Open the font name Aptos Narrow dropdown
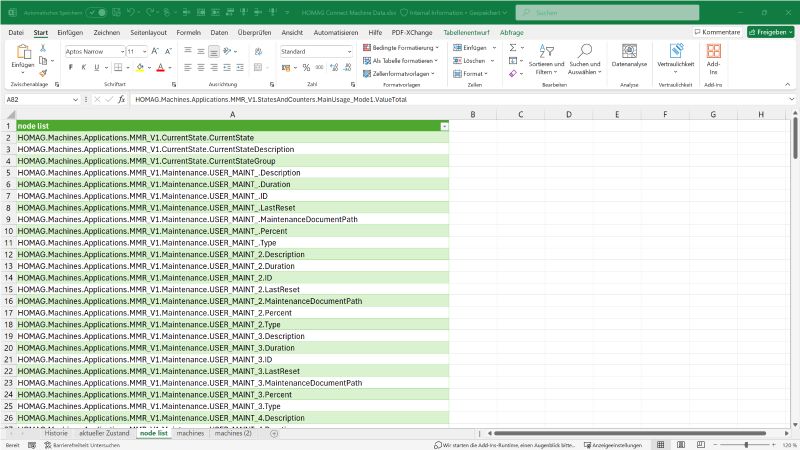Viewport: 800px width, 450px height. coord(122,52)
